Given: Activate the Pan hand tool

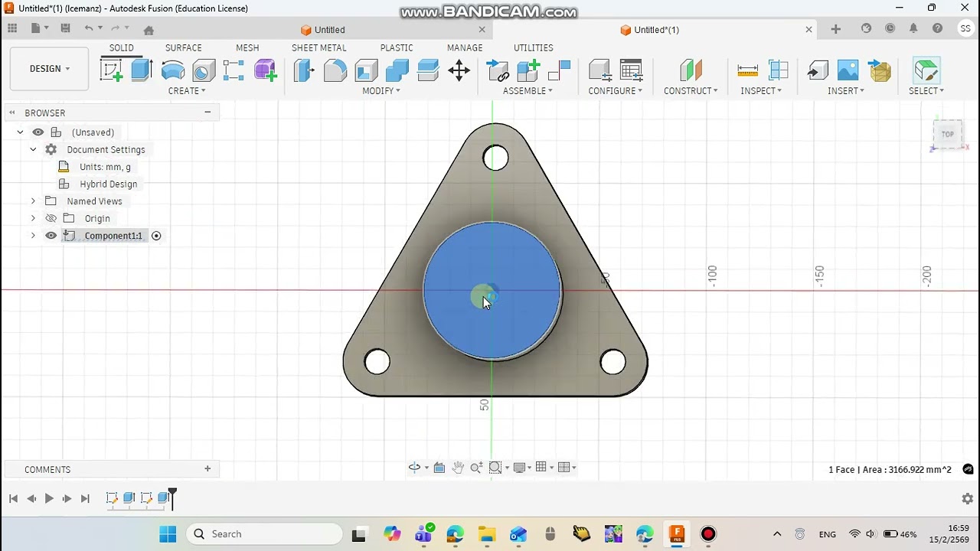Looking at the screenshot, I should point(458,468).
